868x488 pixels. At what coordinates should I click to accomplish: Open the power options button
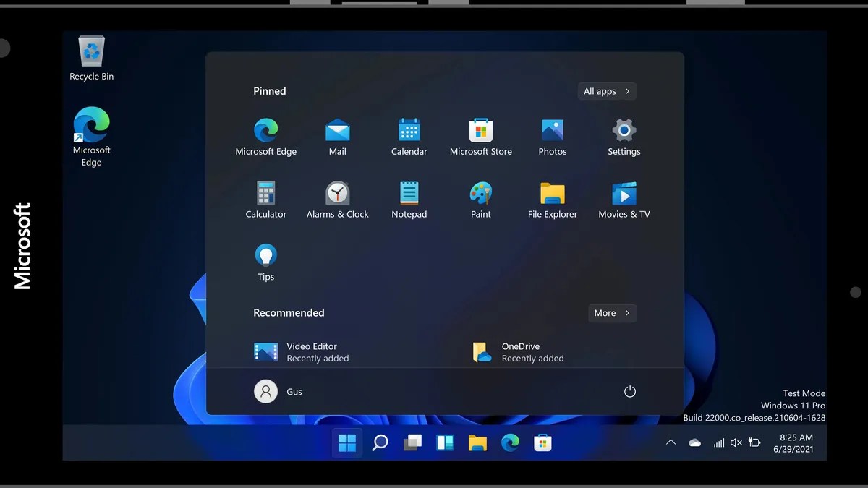(629, 391)
